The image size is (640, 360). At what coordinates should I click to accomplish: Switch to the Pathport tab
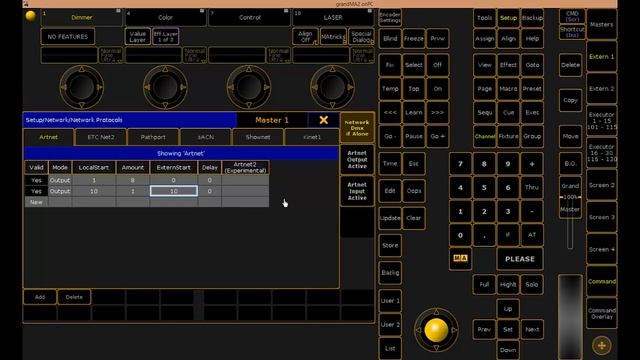(153, 137)
